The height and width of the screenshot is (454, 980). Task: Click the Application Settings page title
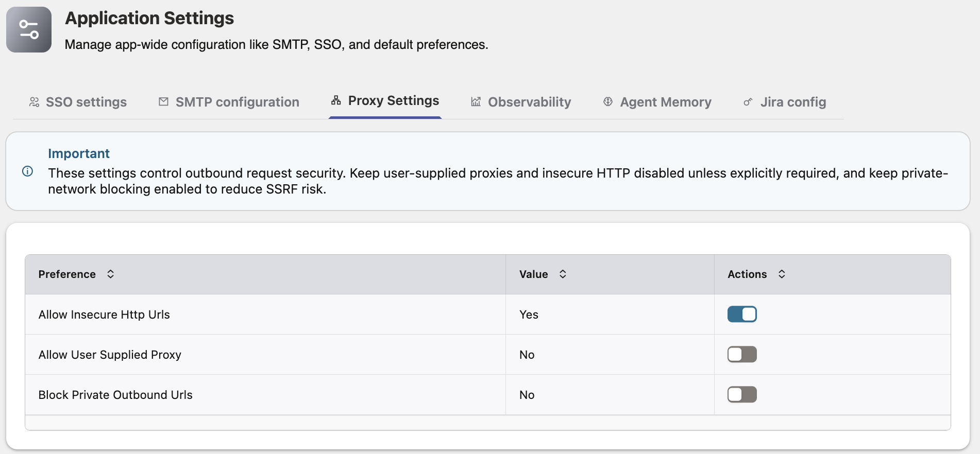coord(149,18)
